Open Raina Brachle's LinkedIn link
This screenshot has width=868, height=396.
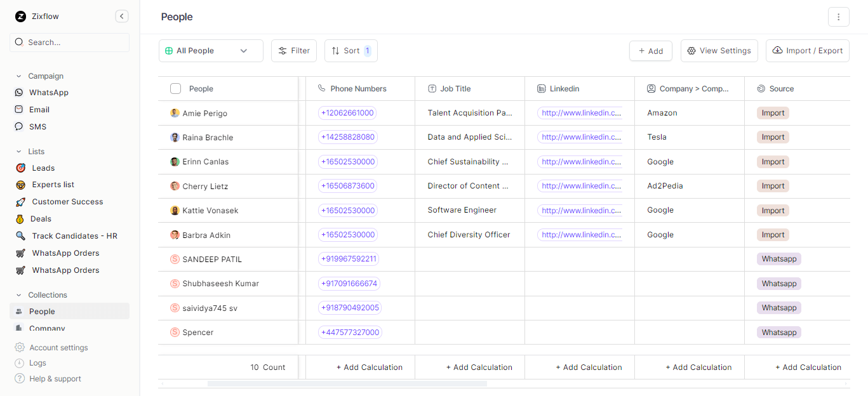pyautogui.click(x=581, y=137)
